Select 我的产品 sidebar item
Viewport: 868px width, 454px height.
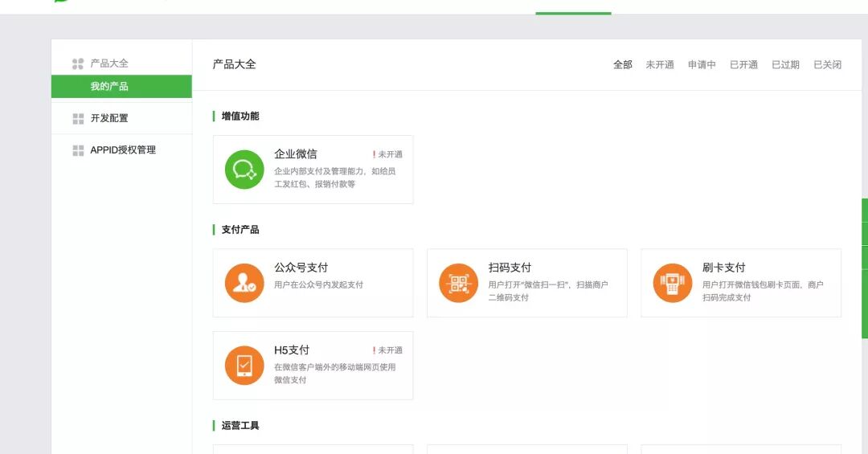(121, 86)
